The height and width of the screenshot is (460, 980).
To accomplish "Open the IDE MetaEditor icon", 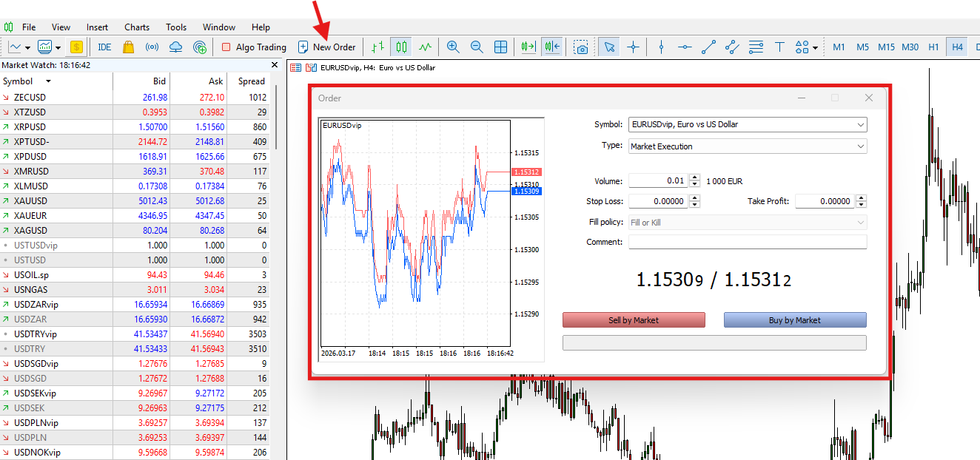I will [104, 47].
